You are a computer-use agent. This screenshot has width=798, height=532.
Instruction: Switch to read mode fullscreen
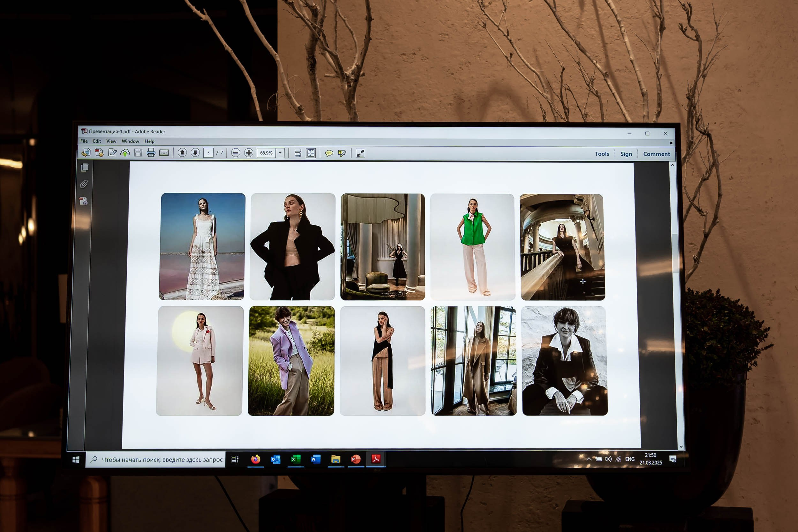(360, 154)
